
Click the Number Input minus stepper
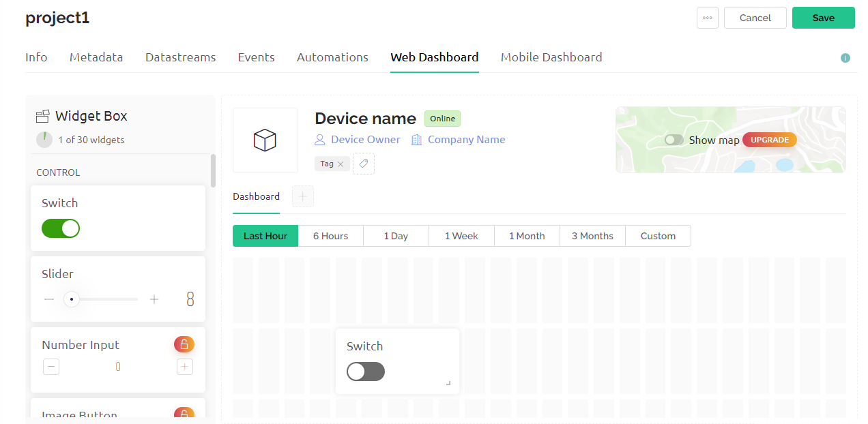(51, 367)
